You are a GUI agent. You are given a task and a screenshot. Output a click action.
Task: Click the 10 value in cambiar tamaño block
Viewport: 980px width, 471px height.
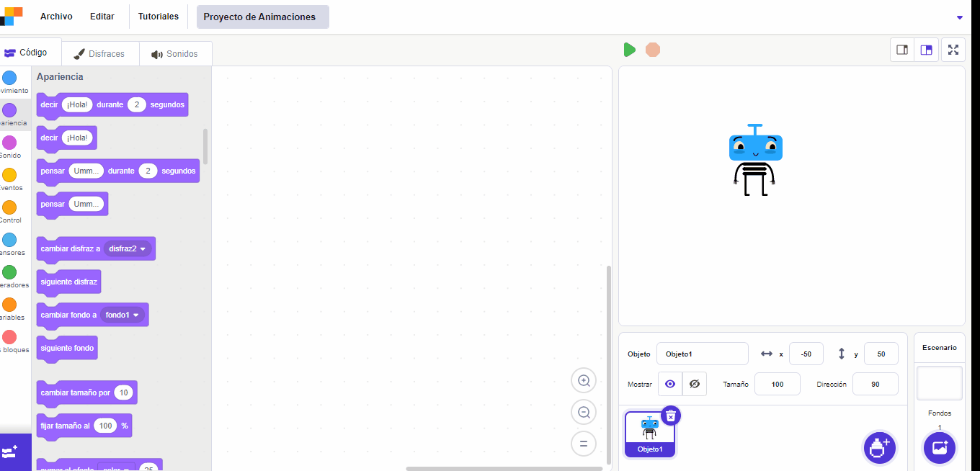(x=124, y=392)
